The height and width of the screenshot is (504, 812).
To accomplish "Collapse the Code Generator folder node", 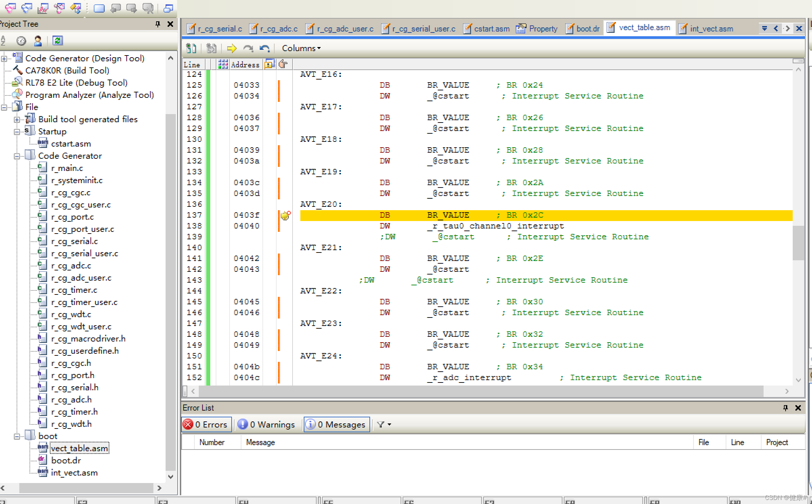I will pyautogui.click(x=17, y=156).
